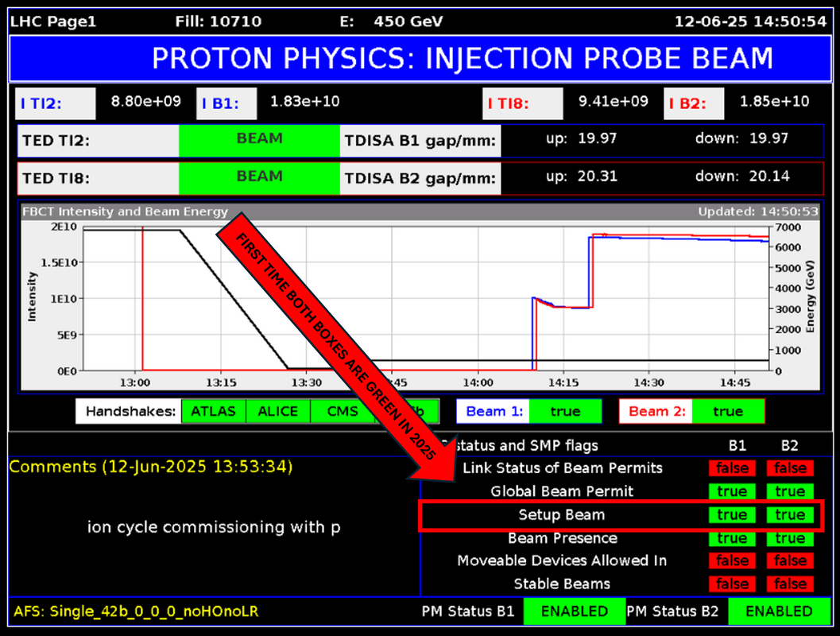Click the 8.80e+09 TI2 intensity value

coord(145,101)
